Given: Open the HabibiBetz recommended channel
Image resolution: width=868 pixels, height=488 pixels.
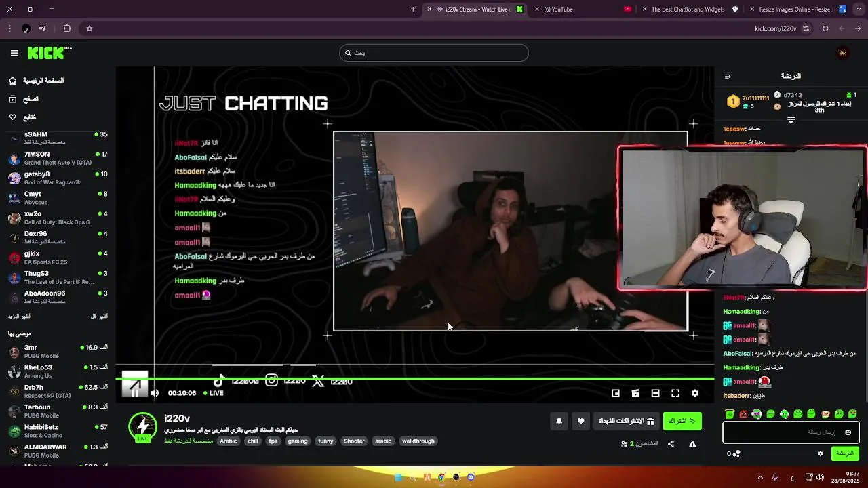Looking at the screenshot, I should (58, 431).
